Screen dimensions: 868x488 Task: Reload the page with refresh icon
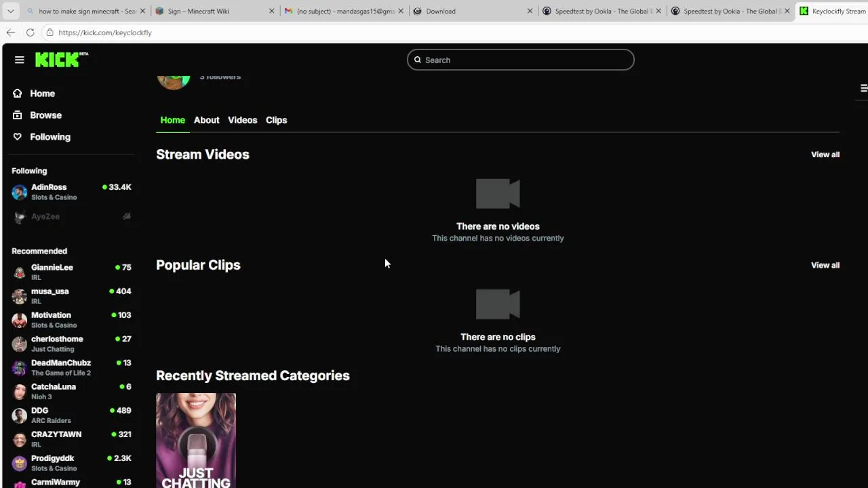30,33
